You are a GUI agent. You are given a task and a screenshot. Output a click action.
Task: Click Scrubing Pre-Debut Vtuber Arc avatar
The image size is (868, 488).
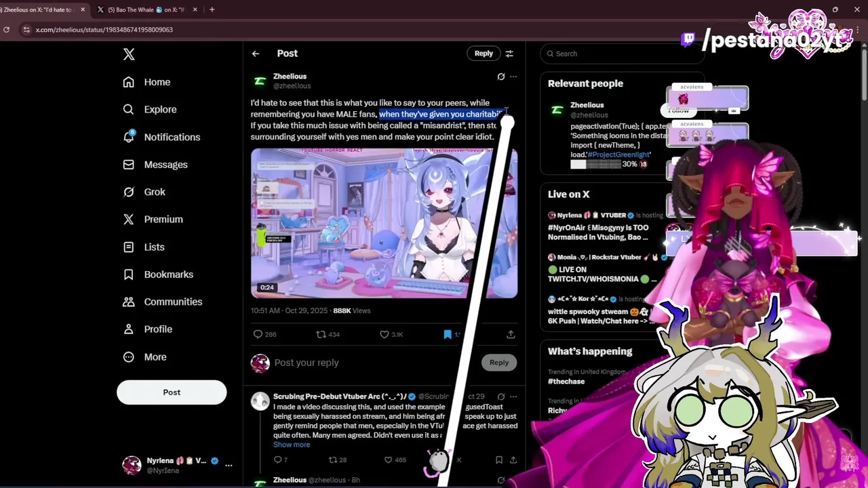point(260,401)
